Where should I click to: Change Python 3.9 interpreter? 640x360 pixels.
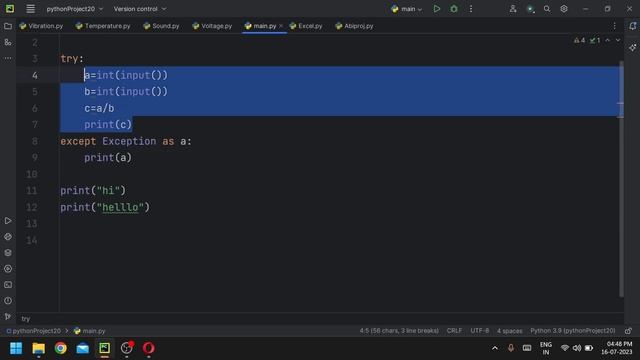click(573, 331)
